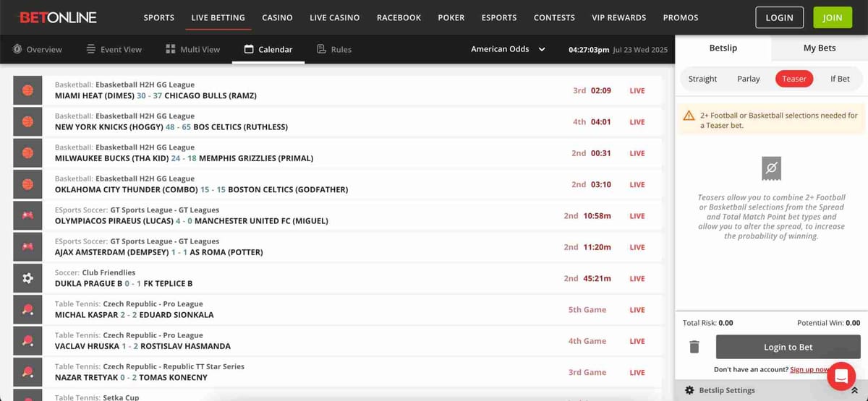Click the Betslip Settings gear icon
868x401 pixels.
[689, 390]
